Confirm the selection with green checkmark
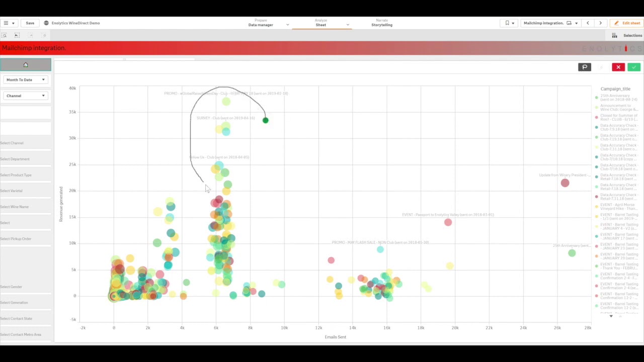Screen dimensions: 644x362 point(634,67)
